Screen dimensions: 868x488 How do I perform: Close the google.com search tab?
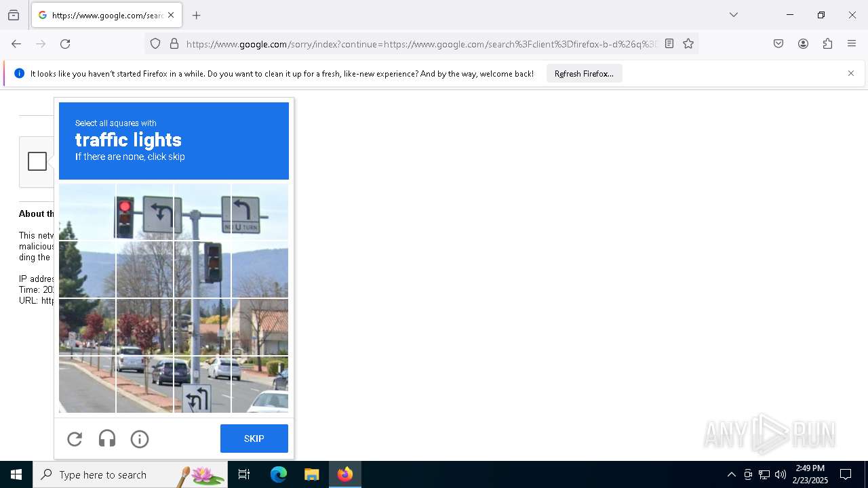(171, 15)
